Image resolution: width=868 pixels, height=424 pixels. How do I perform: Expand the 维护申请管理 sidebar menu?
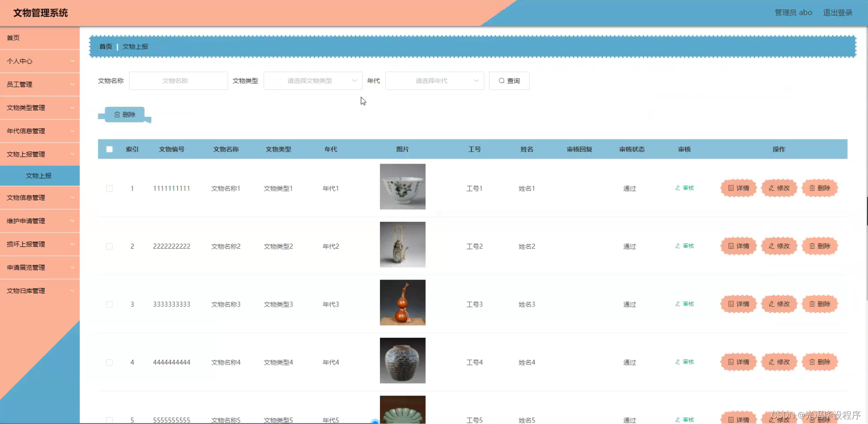point(40,221)
